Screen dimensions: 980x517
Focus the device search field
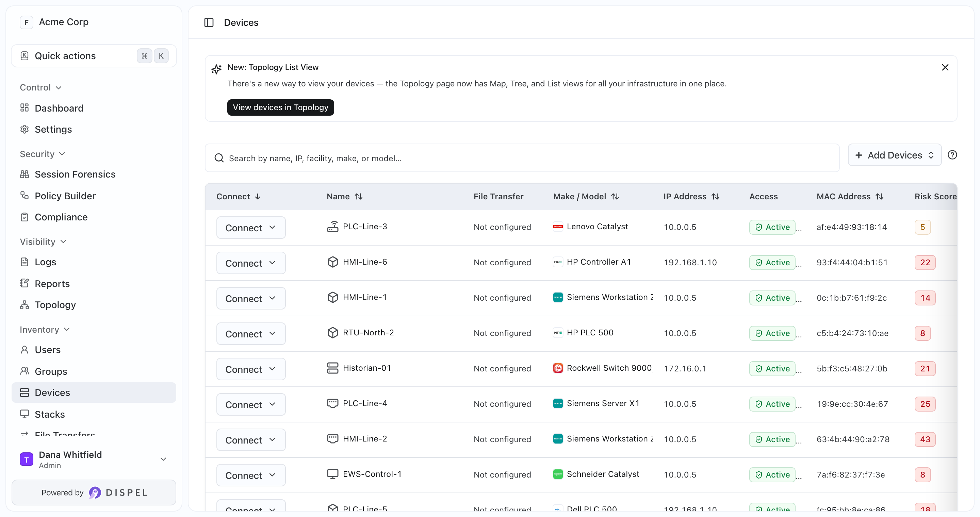pos(522,158)
